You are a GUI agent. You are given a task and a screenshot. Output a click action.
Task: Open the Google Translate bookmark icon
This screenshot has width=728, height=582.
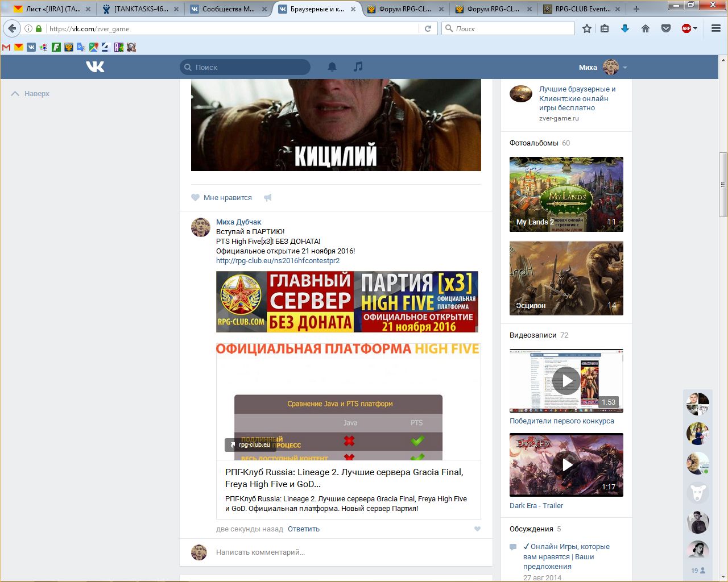pyautogui.click(x=81, y=47)
